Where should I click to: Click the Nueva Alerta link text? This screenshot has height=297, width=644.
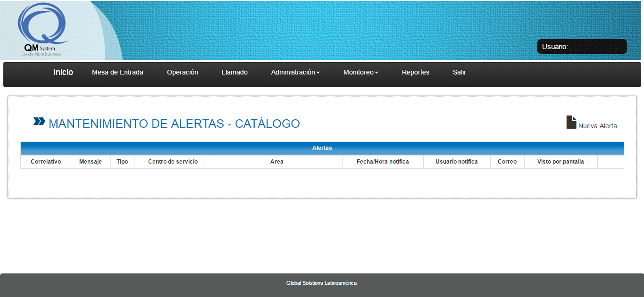coord(597,126)
